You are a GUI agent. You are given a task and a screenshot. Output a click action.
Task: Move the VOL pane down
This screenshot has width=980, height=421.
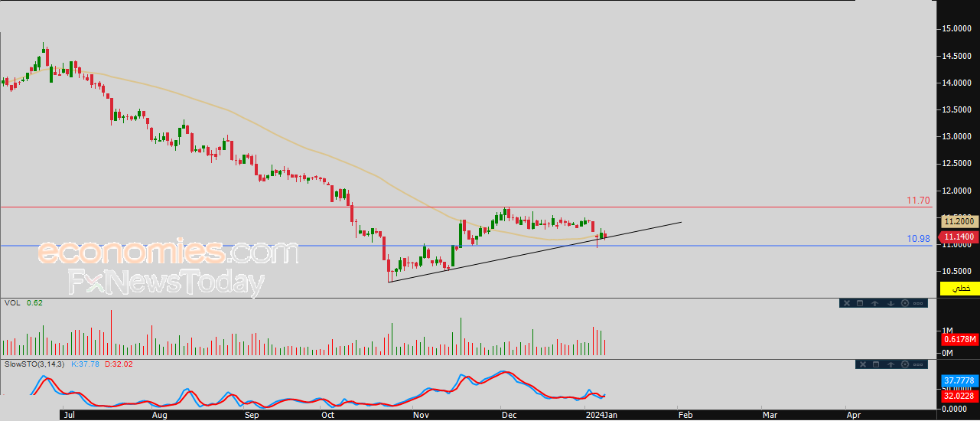890,303
